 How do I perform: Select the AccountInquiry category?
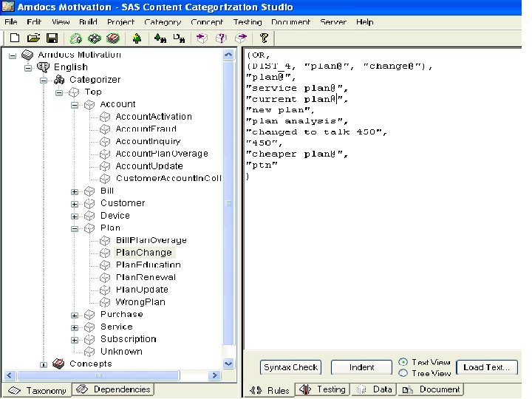pyautogui.click(x=148, y=141)
